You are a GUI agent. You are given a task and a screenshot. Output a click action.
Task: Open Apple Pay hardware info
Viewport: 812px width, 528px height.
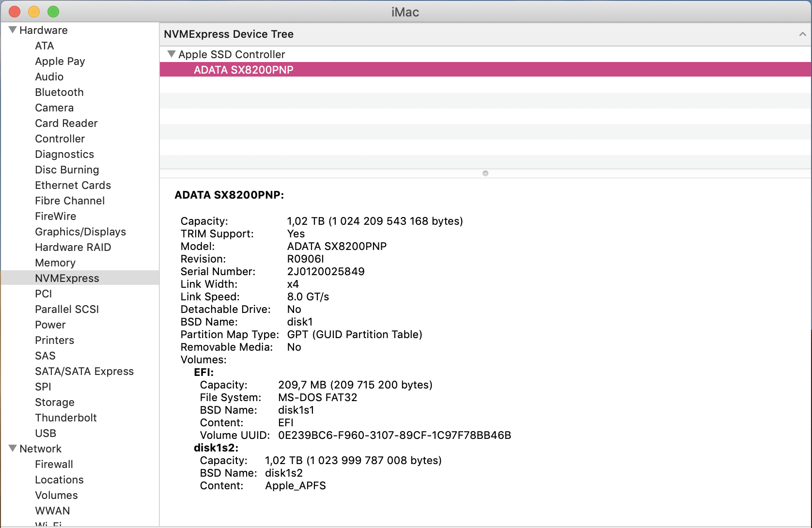point(60,61)
